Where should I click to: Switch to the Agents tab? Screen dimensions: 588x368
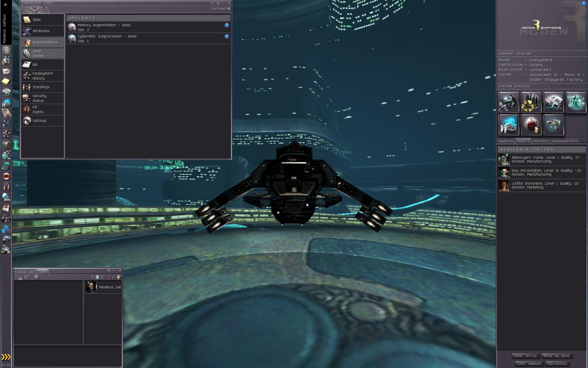pyautogui.click(x=523, y=141)
